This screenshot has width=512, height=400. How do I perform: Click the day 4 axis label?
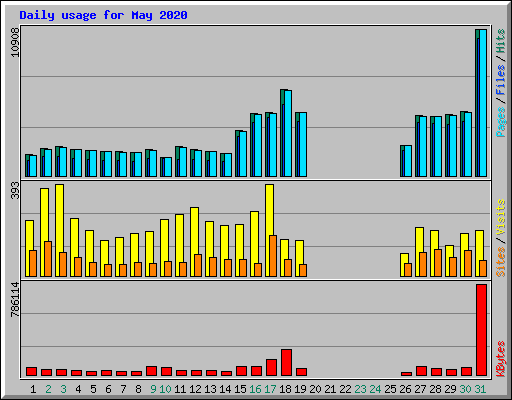78,389
